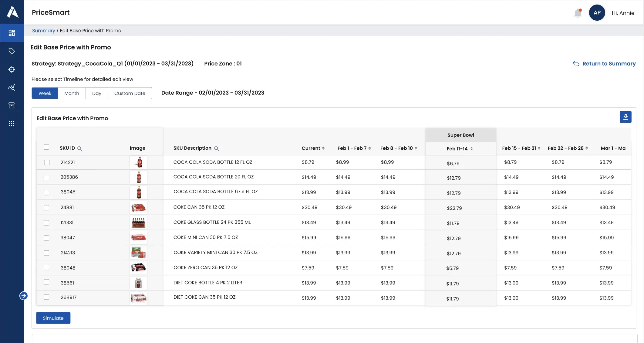Select the Week timeline tab
Screen dimensions: 644x343
pos(45,93)
